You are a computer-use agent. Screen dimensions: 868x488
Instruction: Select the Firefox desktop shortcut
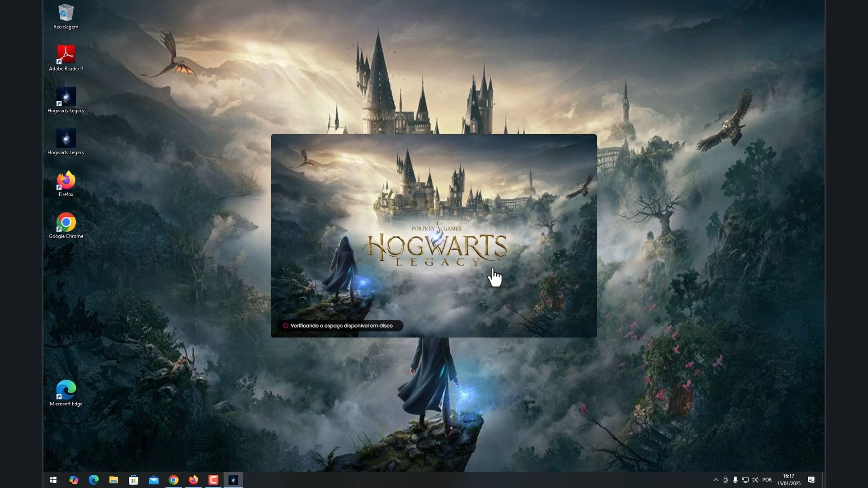pyautogui.click(x=66, y=184)
